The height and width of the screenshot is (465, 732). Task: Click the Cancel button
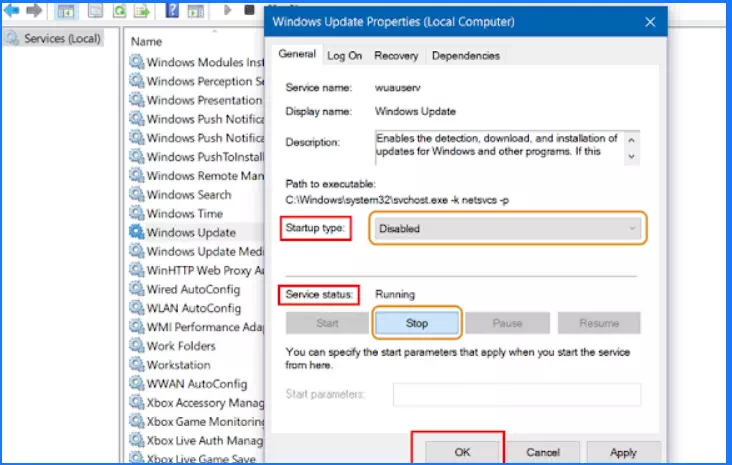tap(543, 452)
